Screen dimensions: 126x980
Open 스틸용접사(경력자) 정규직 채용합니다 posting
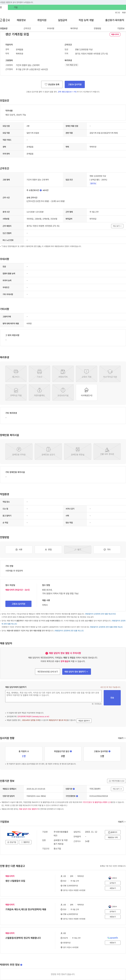(x=23, y=938)
